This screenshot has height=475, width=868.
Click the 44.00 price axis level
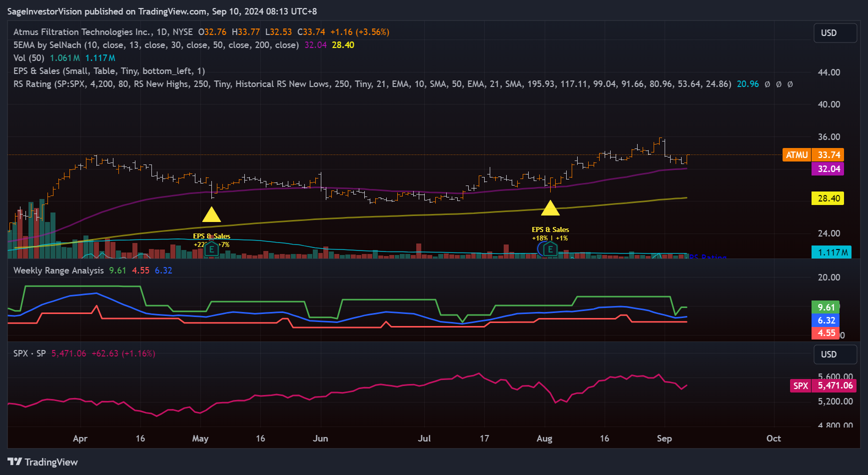(829, 72)
